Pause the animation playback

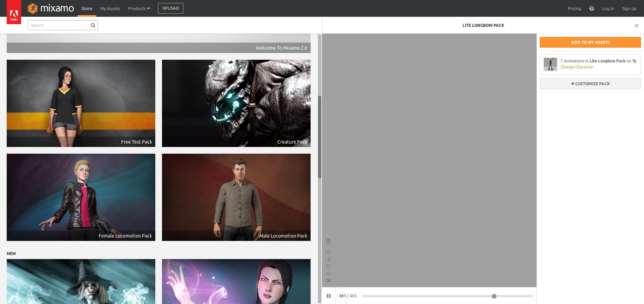pyautogui.click(x=329, y=296)
